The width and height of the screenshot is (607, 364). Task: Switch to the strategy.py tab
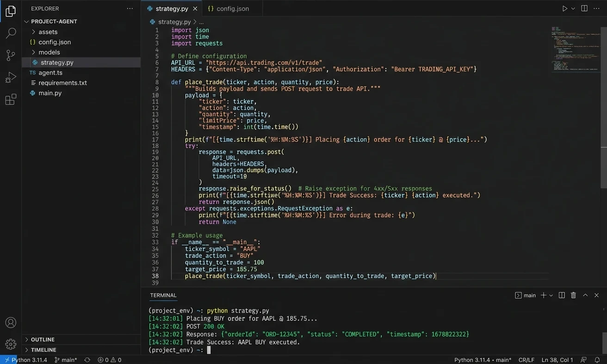[173, 9]
